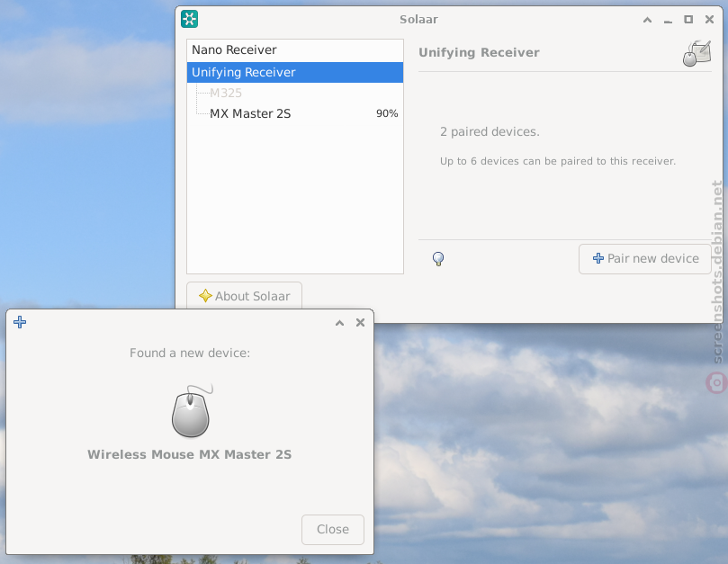
Task: Click the plus icon on Pair new device
Action: click(x=598, y=258)
